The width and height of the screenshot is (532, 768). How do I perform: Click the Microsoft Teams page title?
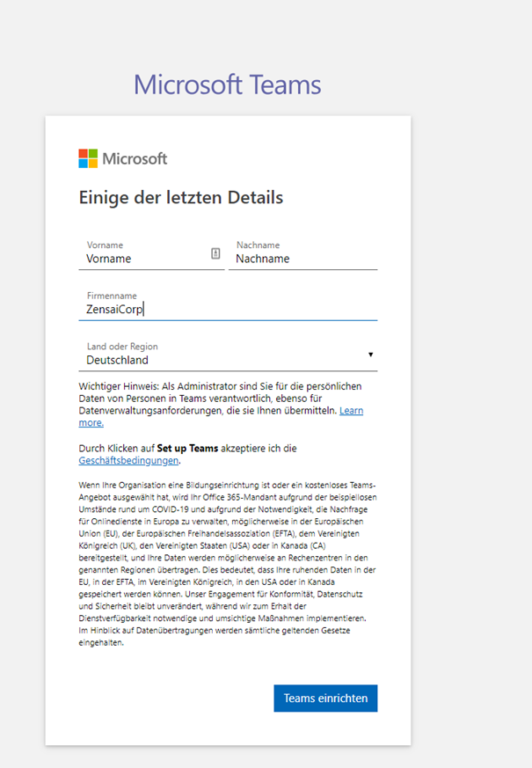(x=227, y=84)
